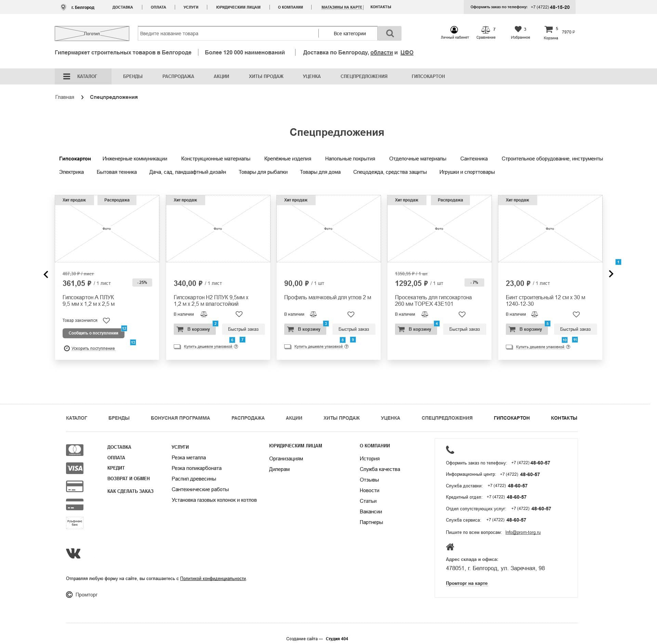The height and width of the screenshot is (644, 657).
Task: Quick order Профиль маячковый
Action: 354,329
